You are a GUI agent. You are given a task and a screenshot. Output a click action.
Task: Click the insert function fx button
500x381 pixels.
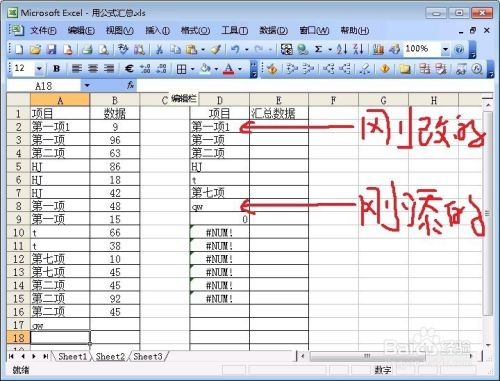pos(131,86)
